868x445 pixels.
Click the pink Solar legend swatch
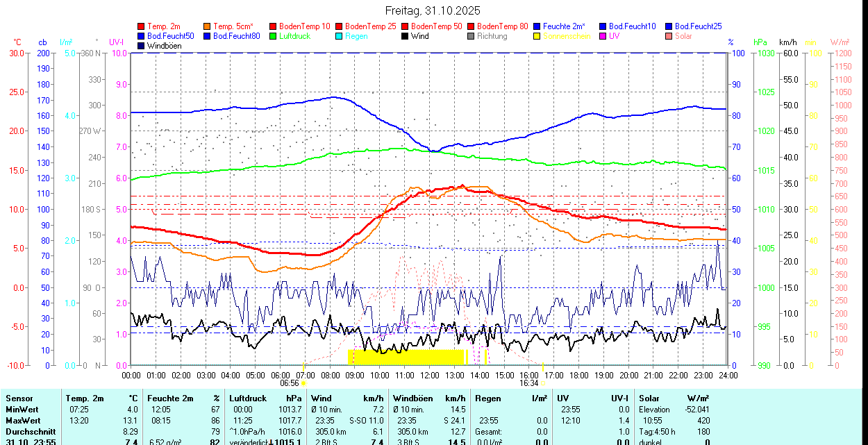pyautogui.click(x=669, y=36)
